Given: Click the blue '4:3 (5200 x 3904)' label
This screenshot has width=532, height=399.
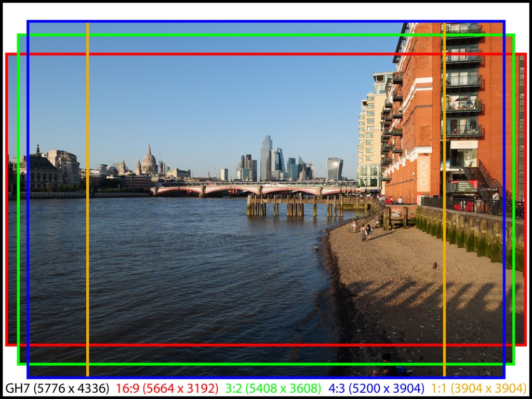Looking at the screenshot, I should click(x=376, y=388).
